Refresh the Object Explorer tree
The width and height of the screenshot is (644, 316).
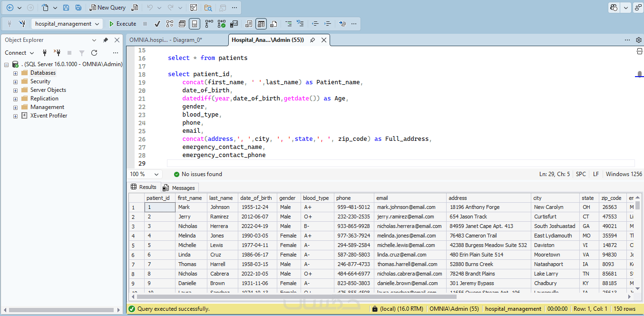[94, 53]
